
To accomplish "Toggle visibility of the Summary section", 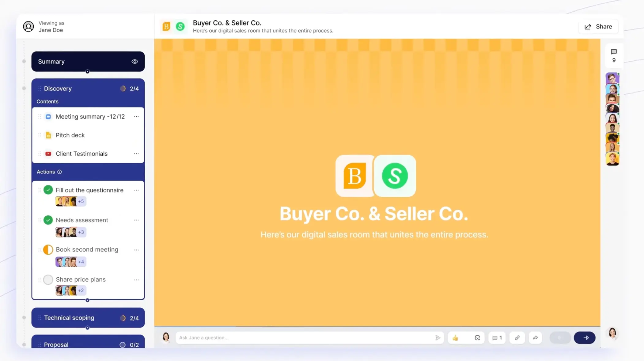I will tap(135, 61).
